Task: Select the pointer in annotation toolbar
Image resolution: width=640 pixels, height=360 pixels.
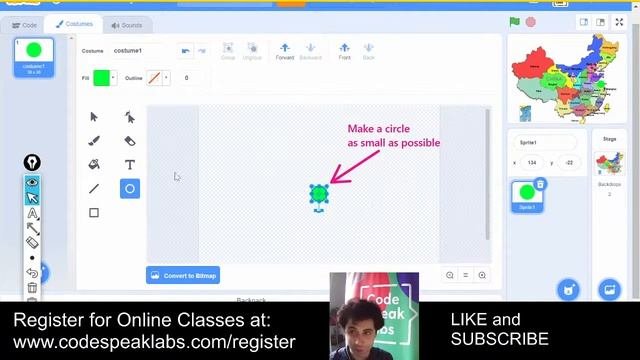Action: [x=32, y=198]
